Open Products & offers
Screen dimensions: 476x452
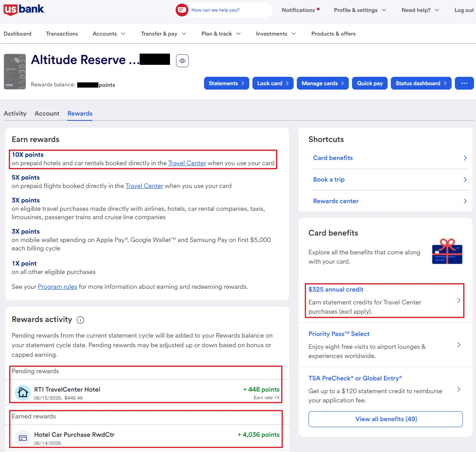333,34
